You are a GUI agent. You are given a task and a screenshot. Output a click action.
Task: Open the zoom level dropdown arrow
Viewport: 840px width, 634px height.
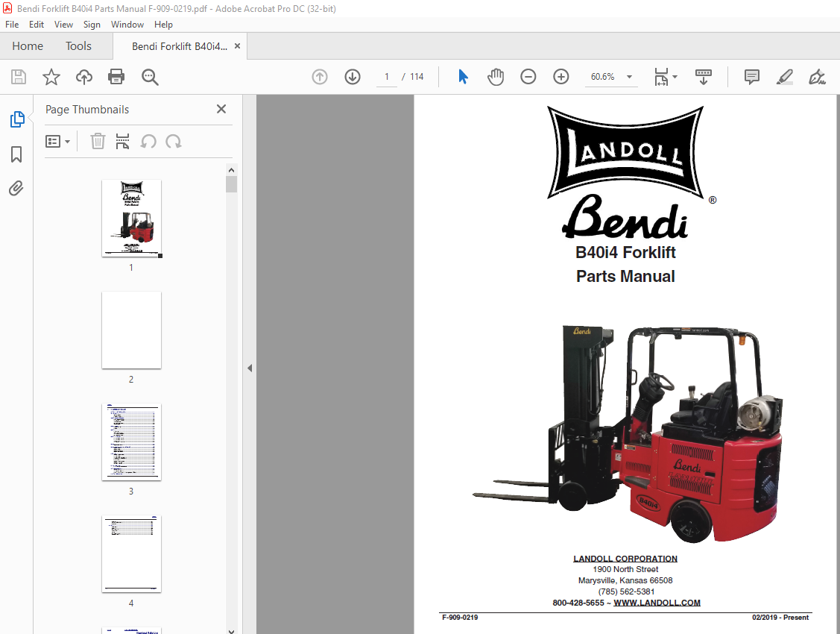[630, 77]
